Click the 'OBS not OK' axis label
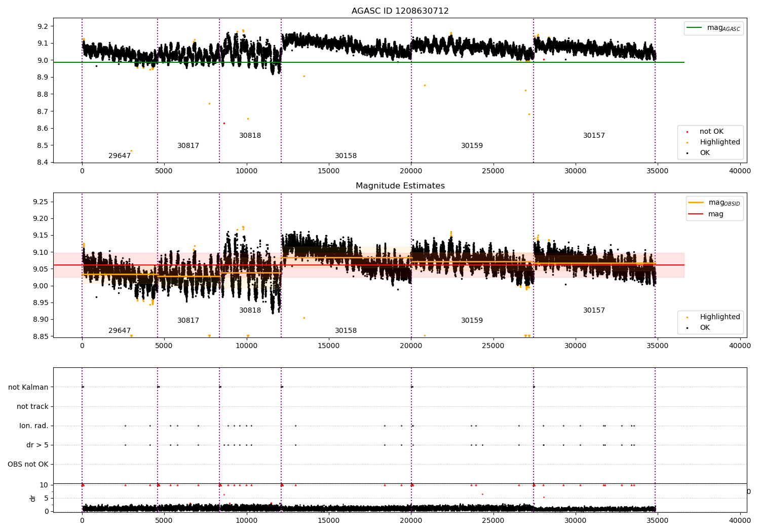 click(28, 465)
